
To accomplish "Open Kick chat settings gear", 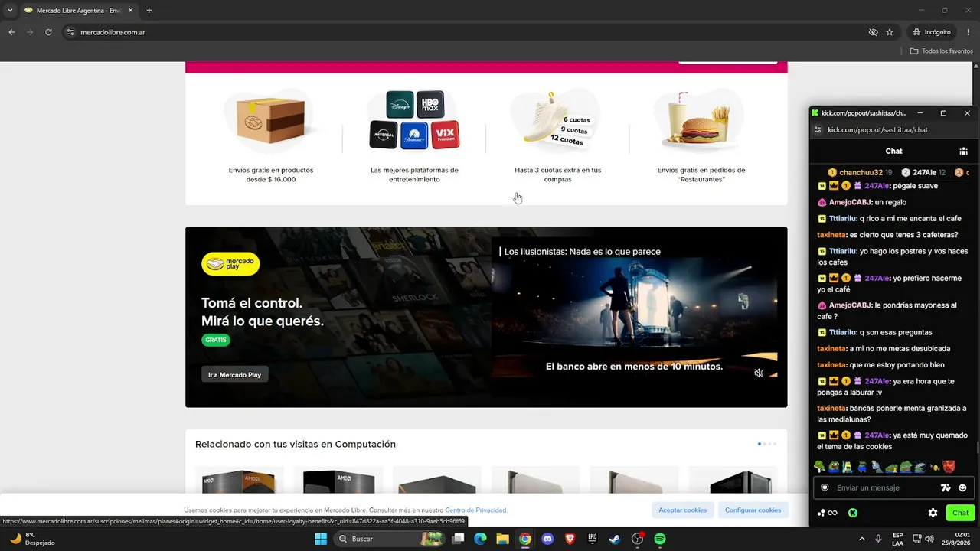I will click(x=933, y=513).
